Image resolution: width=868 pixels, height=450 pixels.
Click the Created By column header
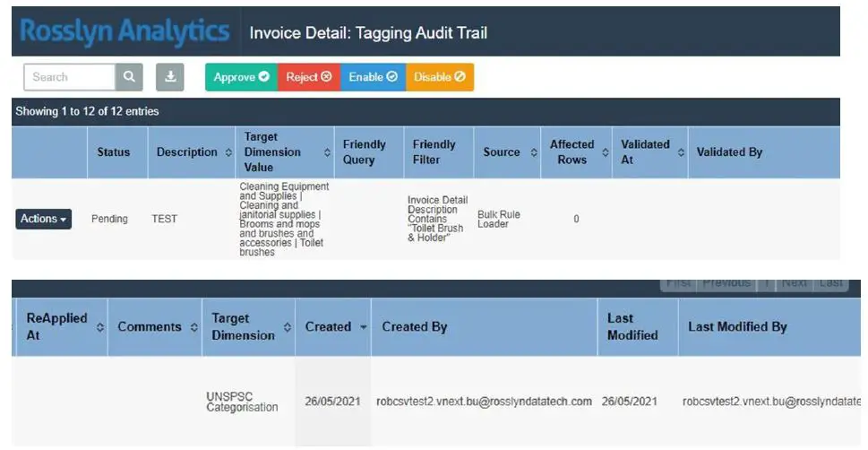(x=485, y=327)
